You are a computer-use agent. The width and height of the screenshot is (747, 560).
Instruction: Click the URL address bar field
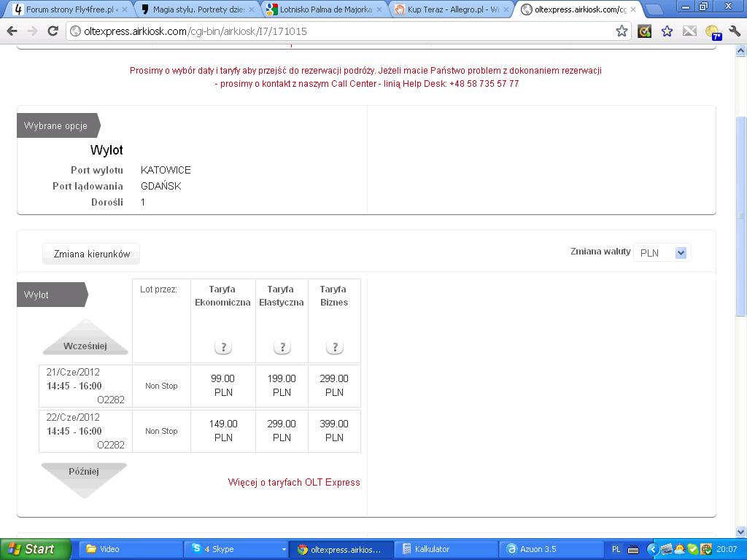341,31
